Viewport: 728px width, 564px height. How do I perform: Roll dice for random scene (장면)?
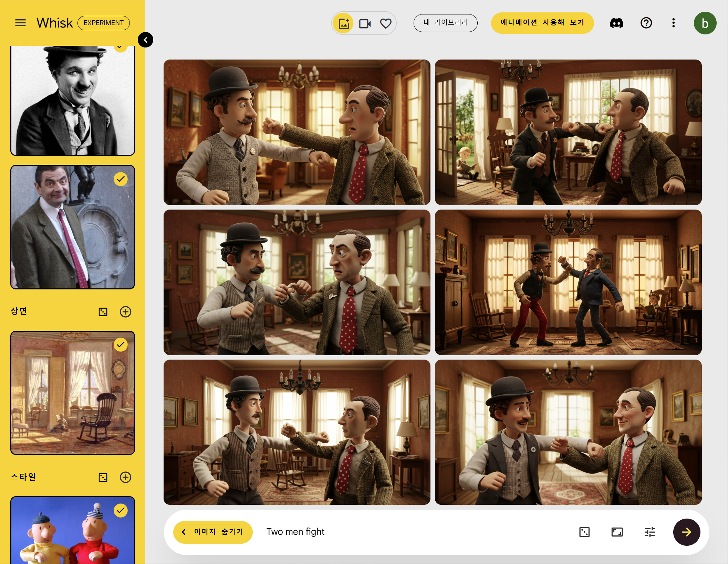click(x=103, y=312)
